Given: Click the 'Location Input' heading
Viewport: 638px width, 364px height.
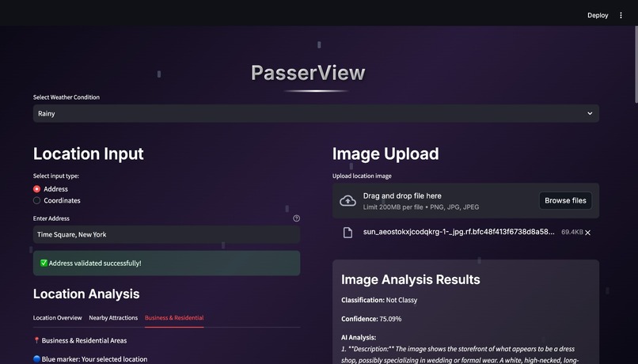Looking at the screenshot, I should tap(89, 154).
